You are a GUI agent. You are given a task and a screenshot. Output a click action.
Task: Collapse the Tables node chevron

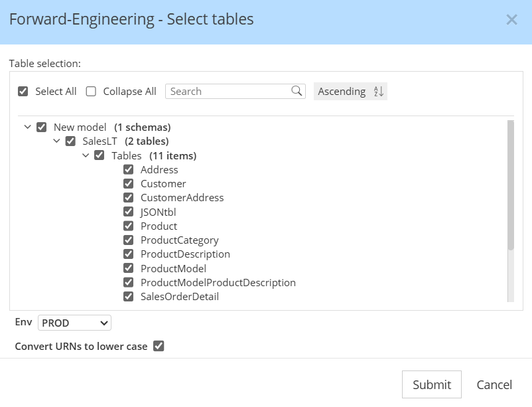click(85, 155)
